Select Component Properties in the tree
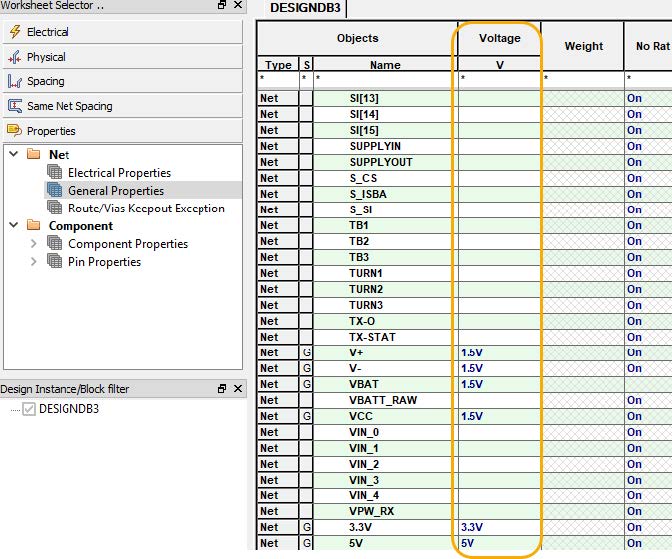This screenshot has height=559, width=672. coord(128,244)
